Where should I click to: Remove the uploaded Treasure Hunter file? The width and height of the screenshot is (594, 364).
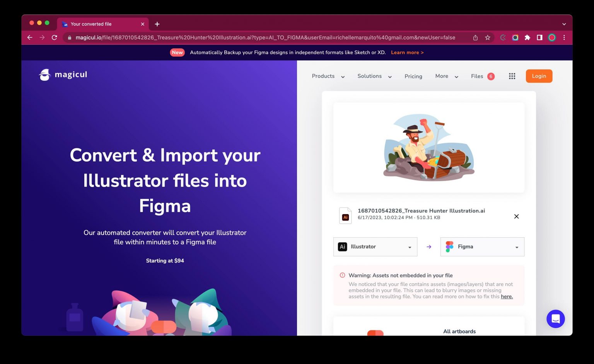coord(516,216)
